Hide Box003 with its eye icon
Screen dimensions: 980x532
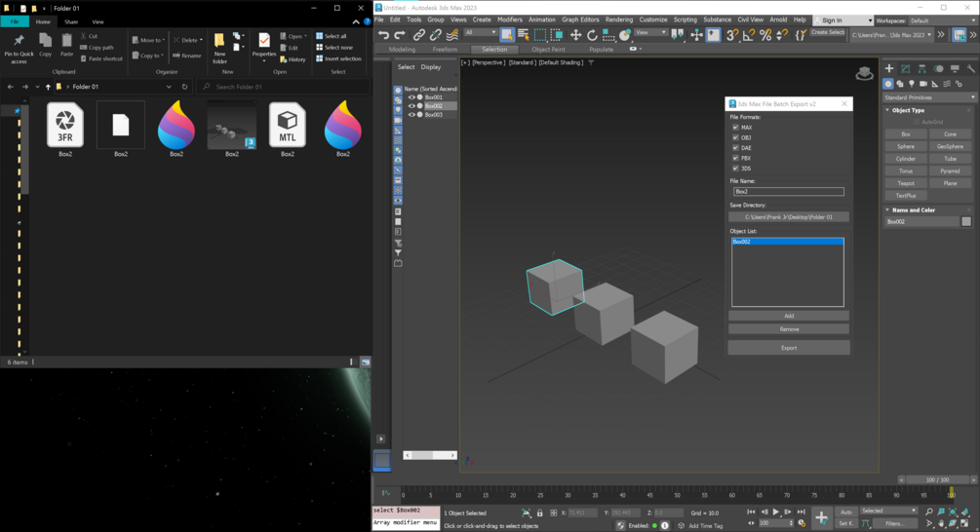(412, 115)
